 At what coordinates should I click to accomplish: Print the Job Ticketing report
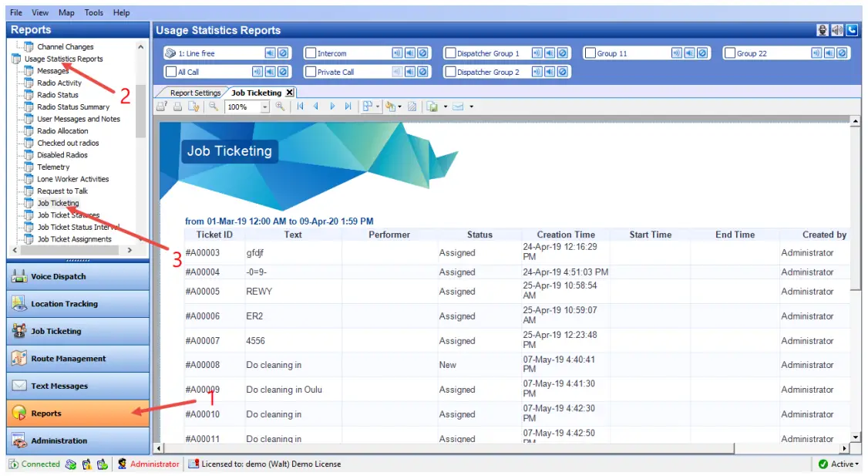pos(178,106)
